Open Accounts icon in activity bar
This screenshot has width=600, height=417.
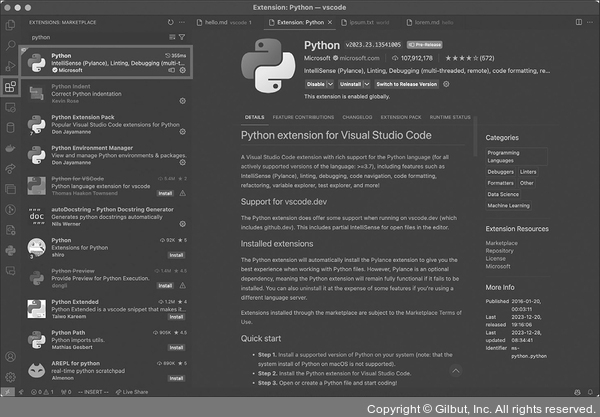(x=10, y=355)
